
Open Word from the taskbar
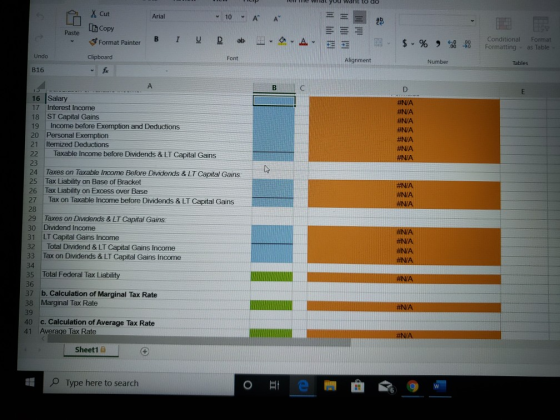tap(439, 386)
